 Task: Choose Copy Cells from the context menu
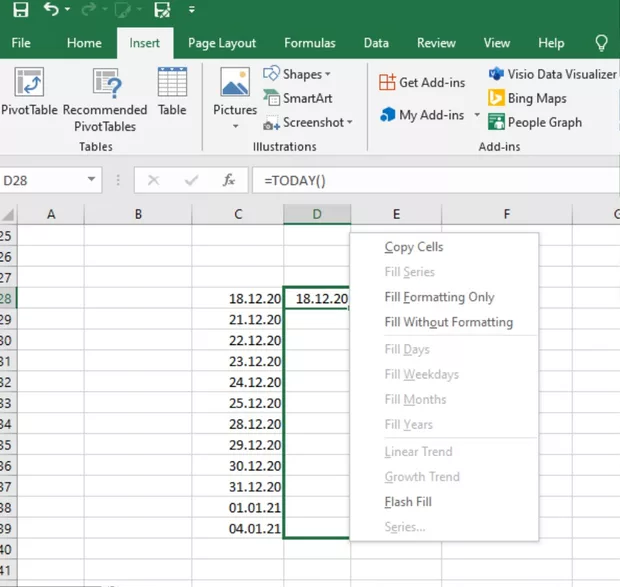tap(413, 247)
